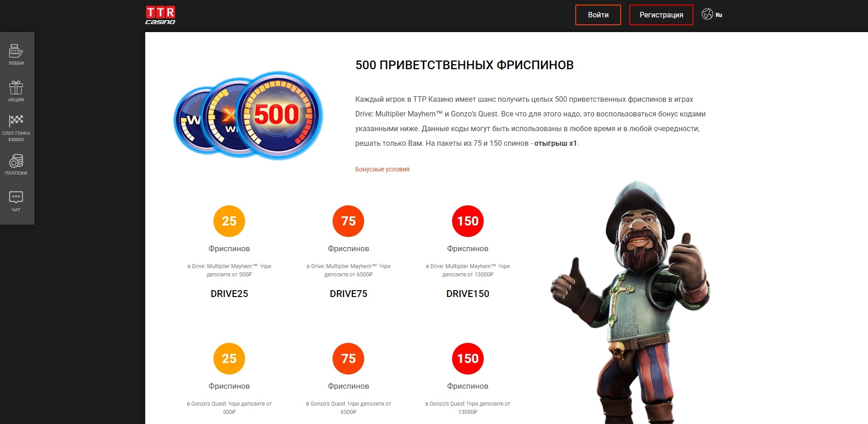Select the DRIVE25 bonus code

tap(229, 294)
